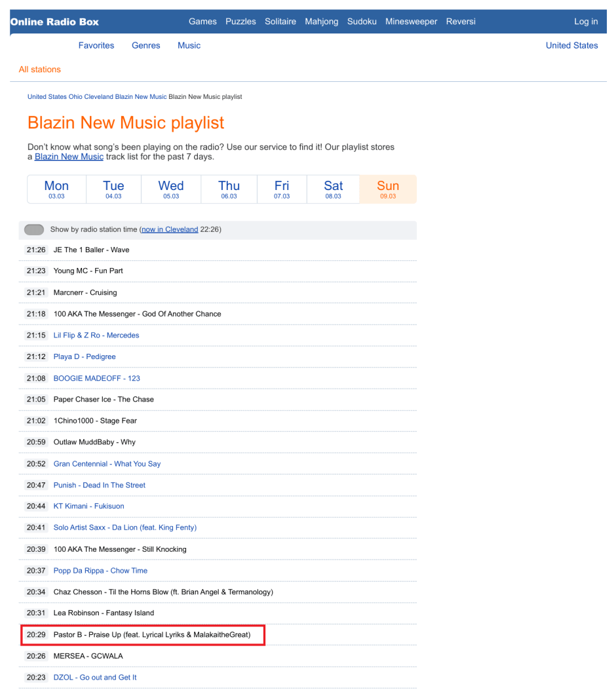Select the Sun 09.03 day tab
The image size is (616, 692).
click(387, 189)
